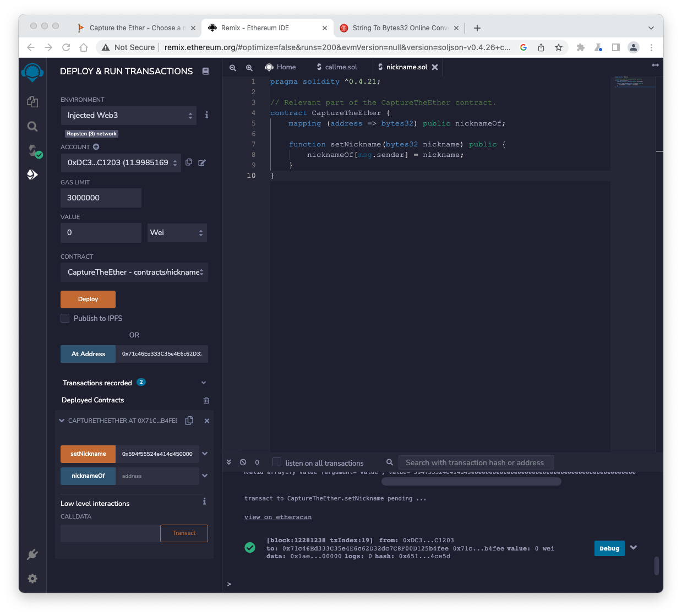
Task: Open Remix settings gear icon
Action: pos(32,579)
